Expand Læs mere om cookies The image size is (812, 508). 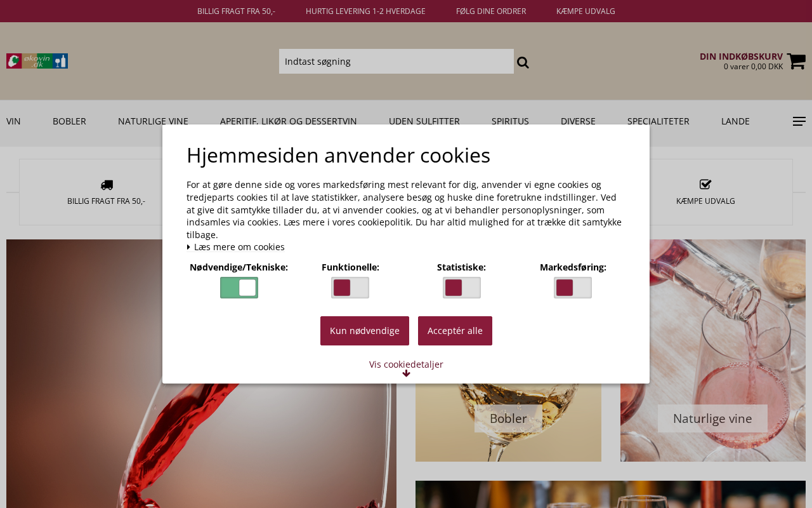coord(236,247)
